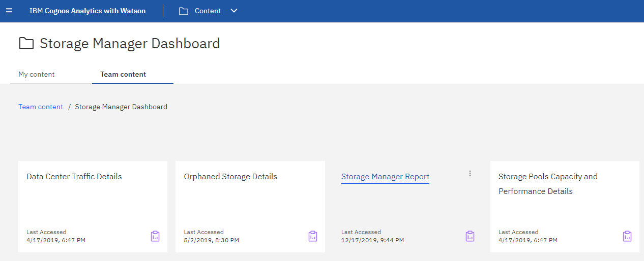Open Data Center Traffic Details report

[x=74, y=177]
